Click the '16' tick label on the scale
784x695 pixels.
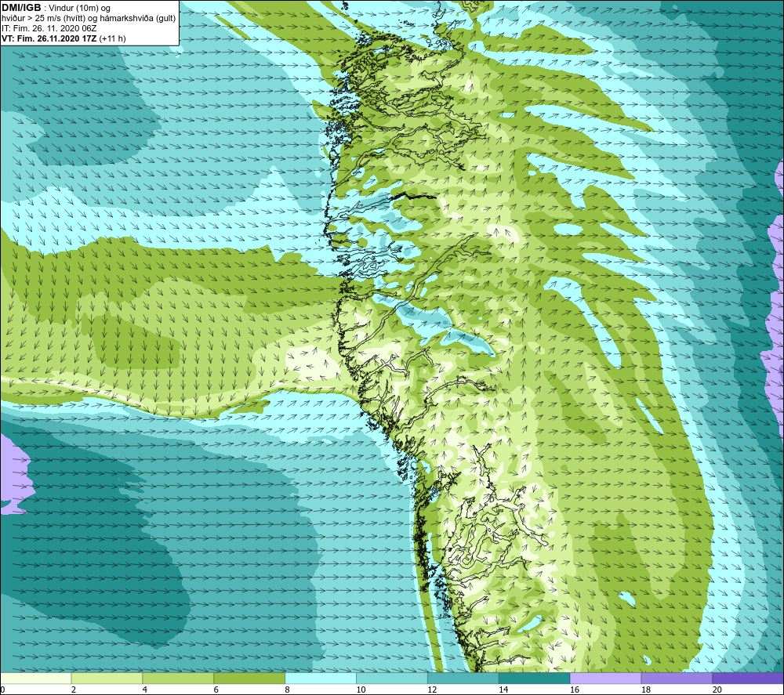[575, 690]
